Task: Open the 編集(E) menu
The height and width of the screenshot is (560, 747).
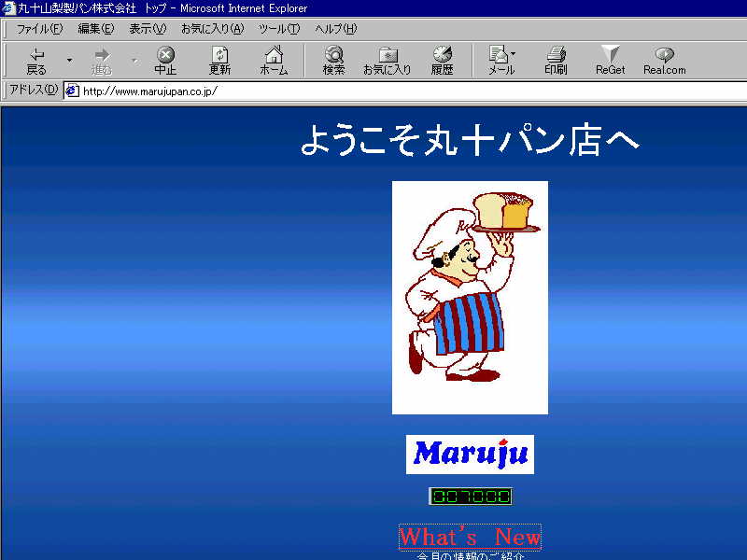Action: pos(96,29)
